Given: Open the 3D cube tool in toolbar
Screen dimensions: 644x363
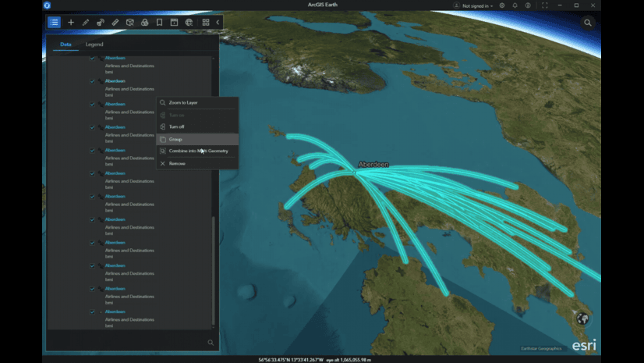Looking at the screenshot, I should 129,22.
